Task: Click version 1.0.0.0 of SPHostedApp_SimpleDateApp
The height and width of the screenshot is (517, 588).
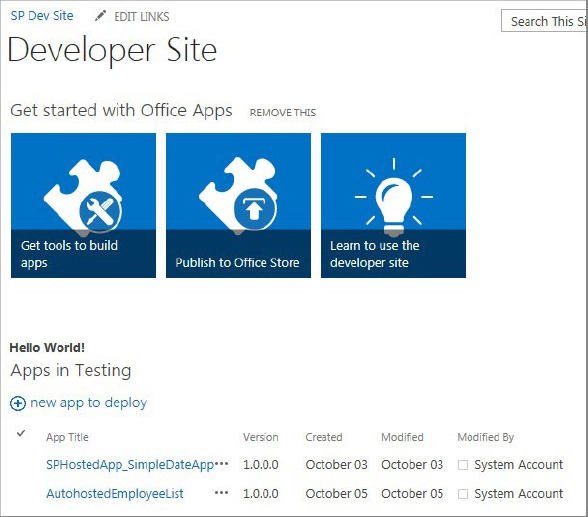Action: point(261,465)
